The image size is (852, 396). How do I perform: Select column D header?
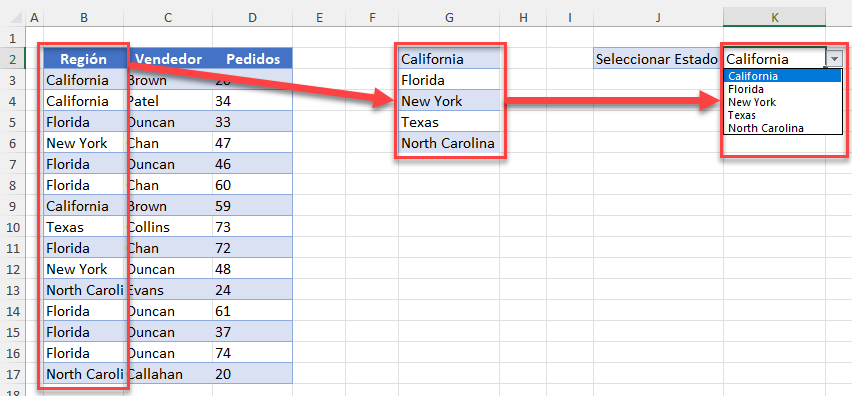click(x=252, y=18)
